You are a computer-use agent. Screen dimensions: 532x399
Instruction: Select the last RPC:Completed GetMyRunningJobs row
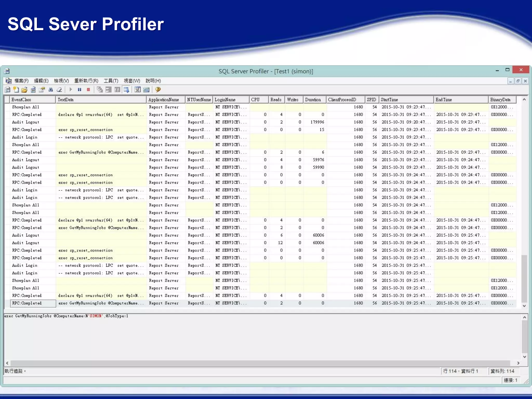click(260, 303)
